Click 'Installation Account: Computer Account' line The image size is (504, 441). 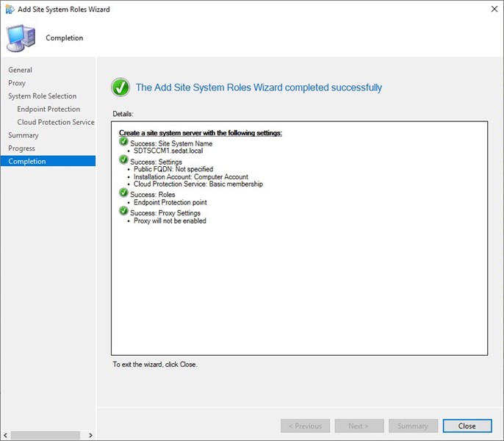tap(191, 176)
